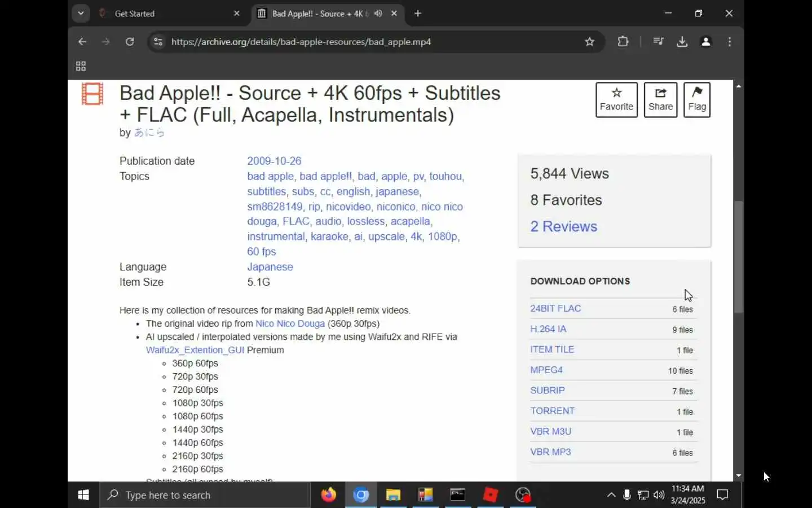Open the 2 Reviews link
812x508 pixels.
(x=563, y=226)
